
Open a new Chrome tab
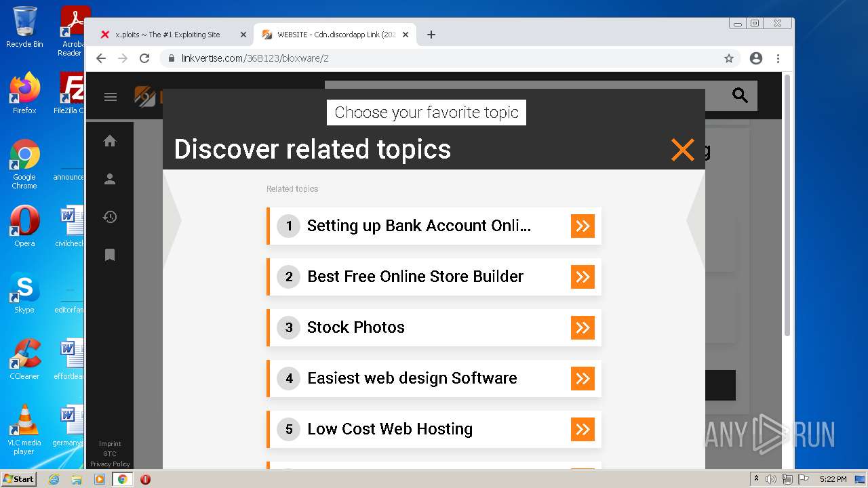point(431,35)
